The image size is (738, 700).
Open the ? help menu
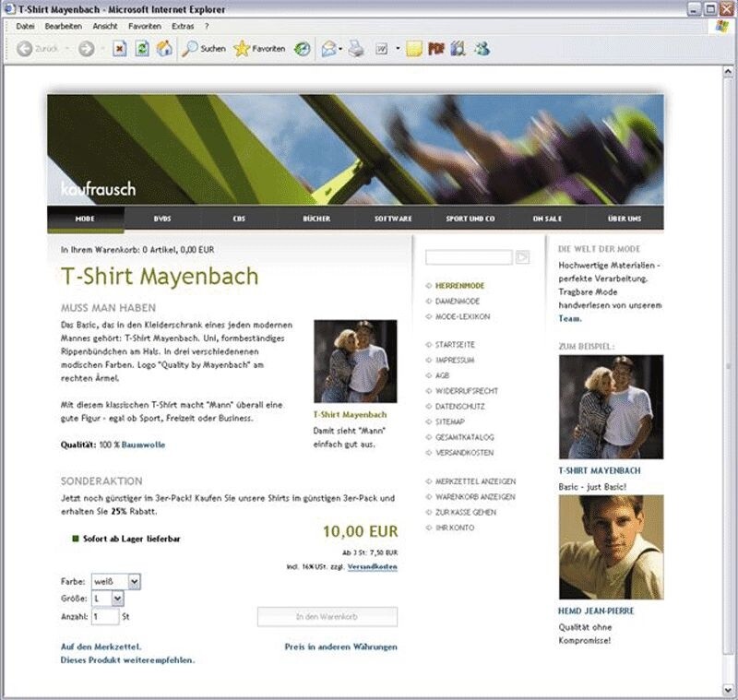pos(207,27)
